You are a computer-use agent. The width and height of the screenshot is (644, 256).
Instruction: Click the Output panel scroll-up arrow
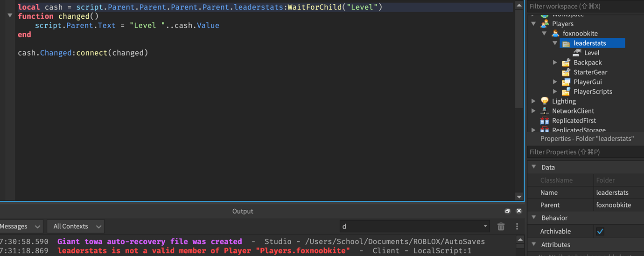coord(520,240)
